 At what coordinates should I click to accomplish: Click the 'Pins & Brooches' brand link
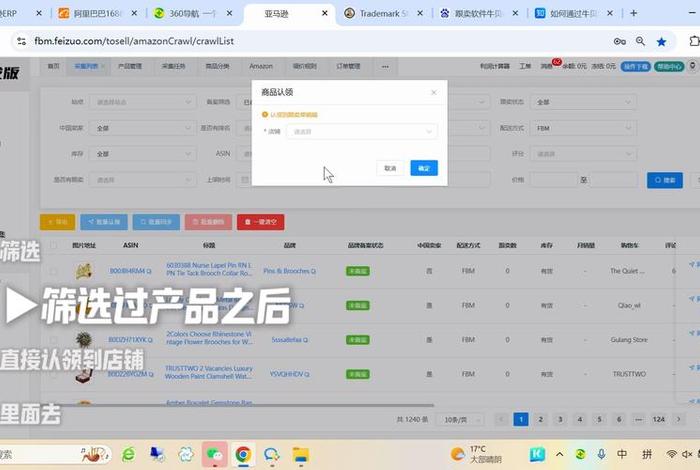[286, 271]
